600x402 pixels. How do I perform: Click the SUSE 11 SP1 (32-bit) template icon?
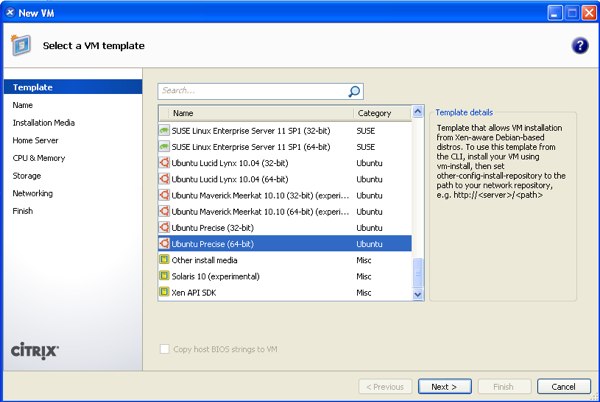point(164,130)
